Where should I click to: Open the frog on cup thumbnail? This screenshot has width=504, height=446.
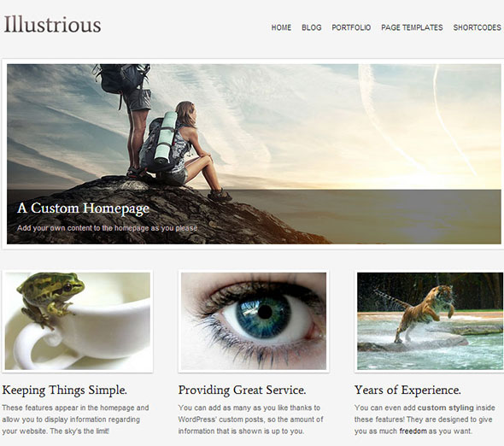(x=78, y=321)
